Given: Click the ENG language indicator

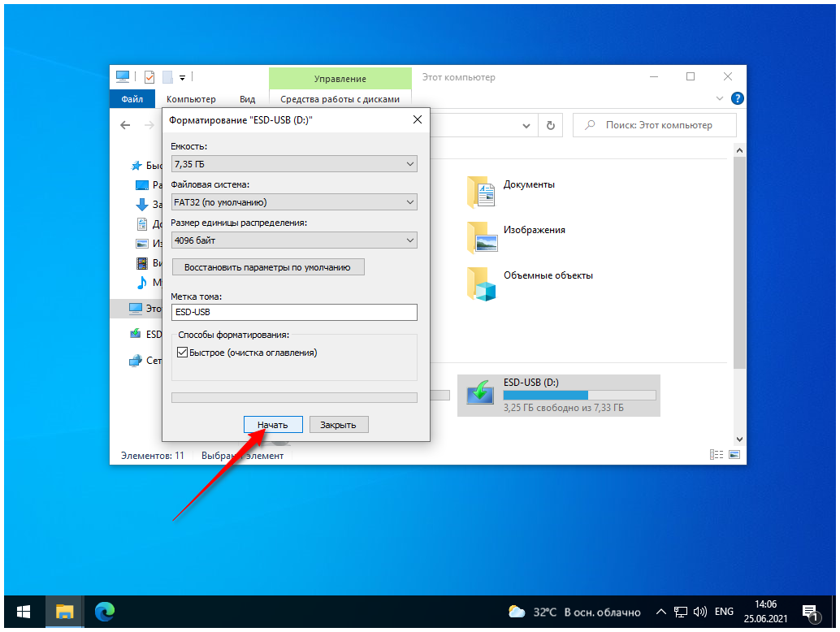Looking at the screenshot, I should pos(724,612).
